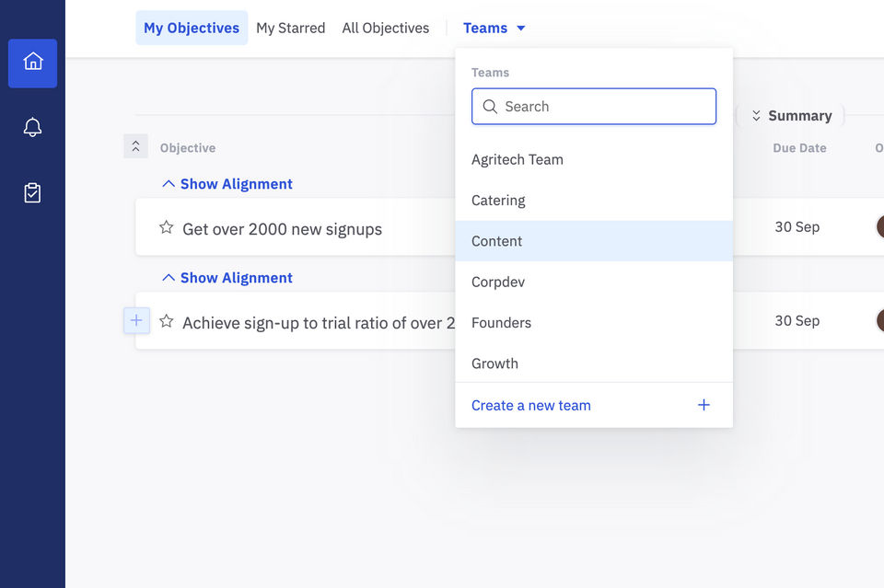Screen dimensions: 884x588
Task: Close the Teams dropdown arrow
Action: [x=521, y=29]
